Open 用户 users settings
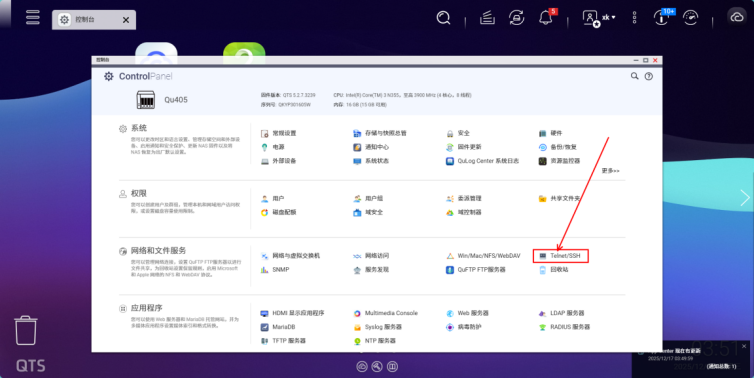Screen dimensions: 754x378 click(273, 199)
